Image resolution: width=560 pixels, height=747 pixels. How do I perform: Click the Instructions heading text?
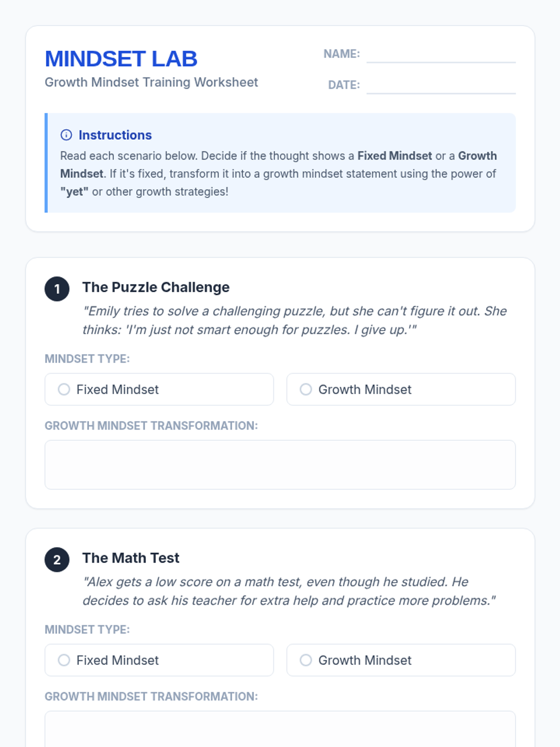click(x=115, y=135)
